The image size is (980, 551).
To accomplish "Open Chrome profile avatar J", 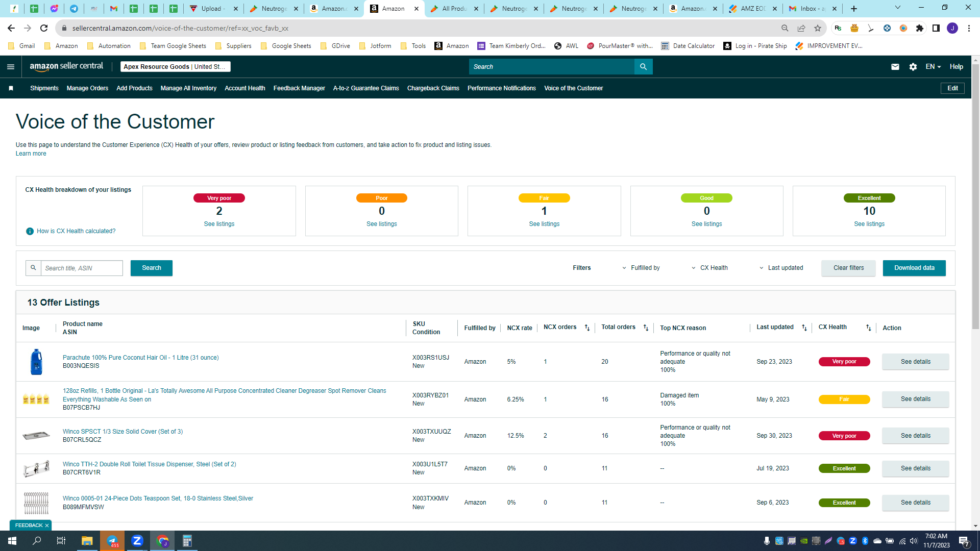I will (x=952, y=28).
